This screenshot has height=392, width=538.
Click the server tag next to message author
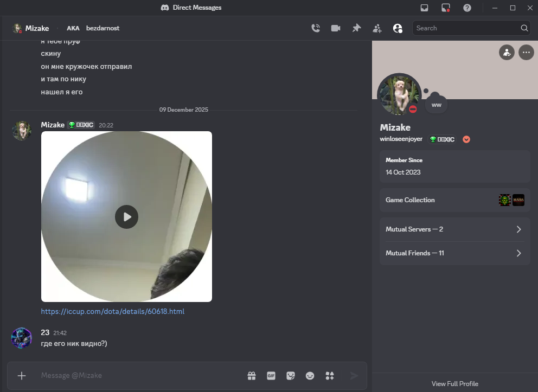tap(81, 125)
